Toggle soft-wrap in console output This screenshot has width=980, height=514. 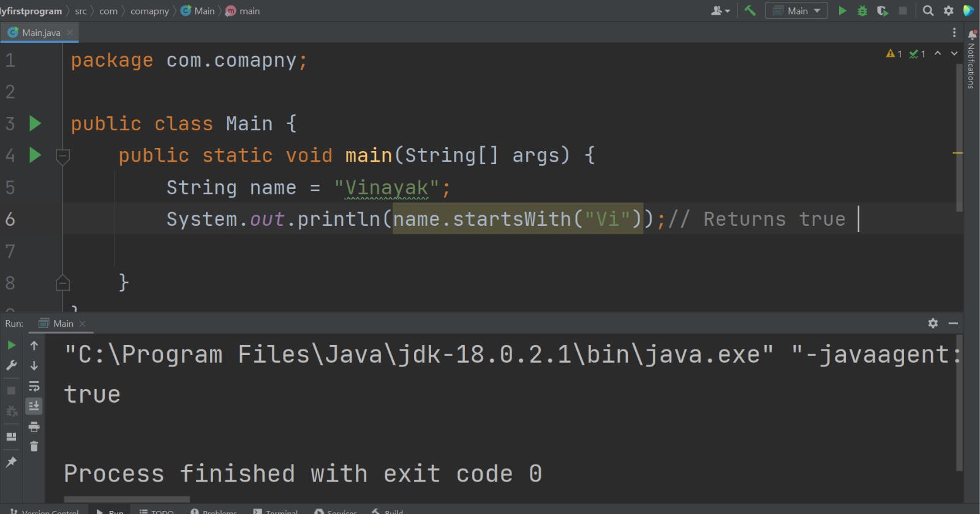click(x=34, y=386)
